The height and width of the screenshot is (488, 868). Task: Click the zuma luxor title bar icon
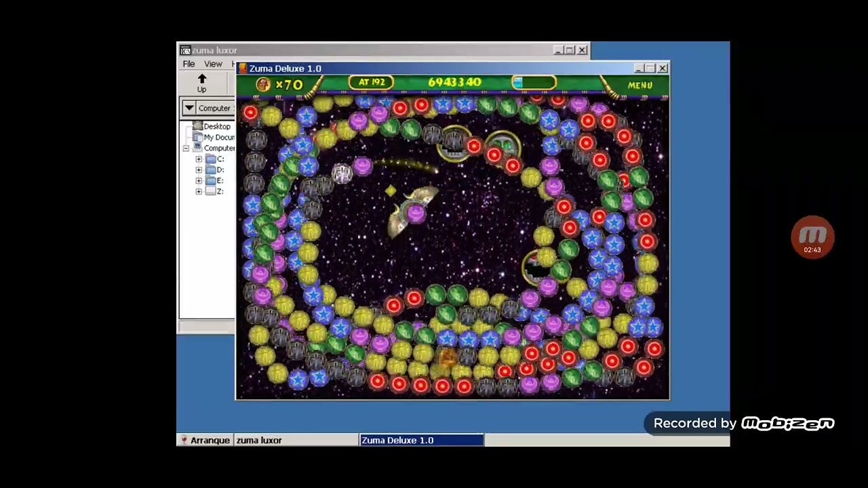[185, 50]
